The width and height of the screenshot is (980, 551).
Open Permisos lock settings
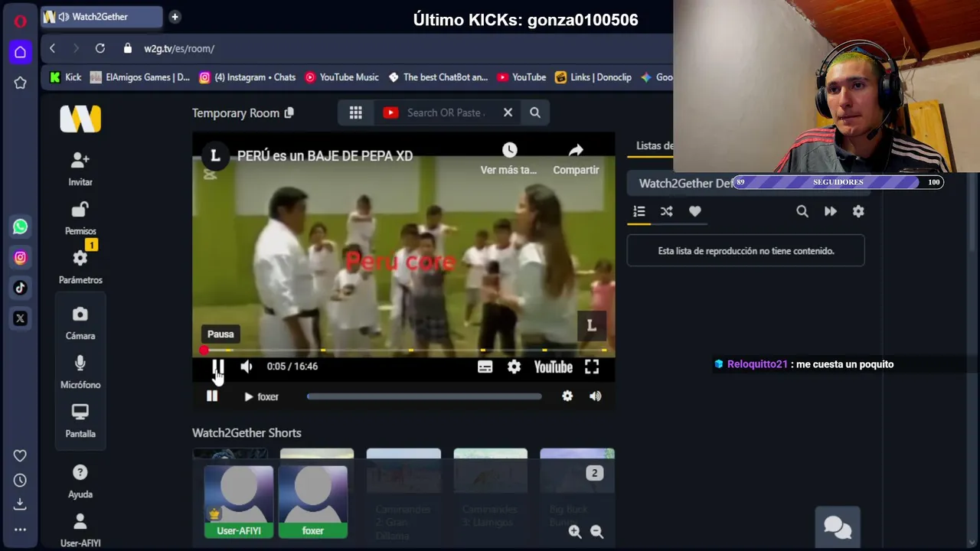point(80,218)
